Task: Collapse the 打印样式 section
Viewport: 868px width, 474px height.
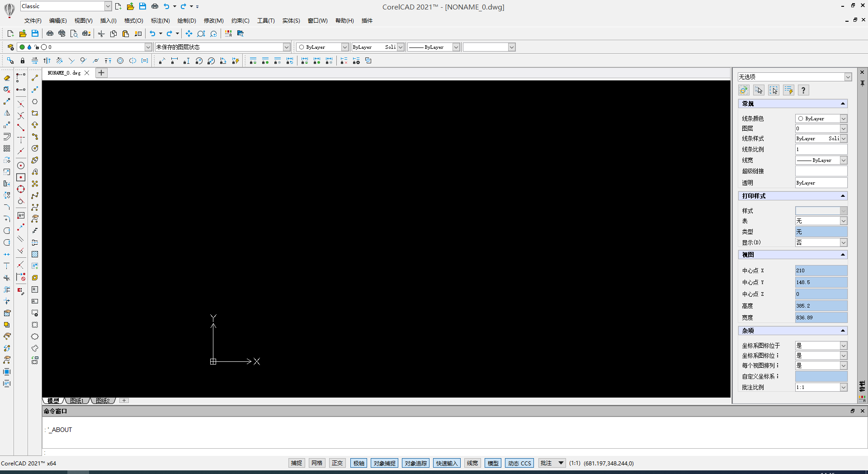Action: click(x=843, y=196)
